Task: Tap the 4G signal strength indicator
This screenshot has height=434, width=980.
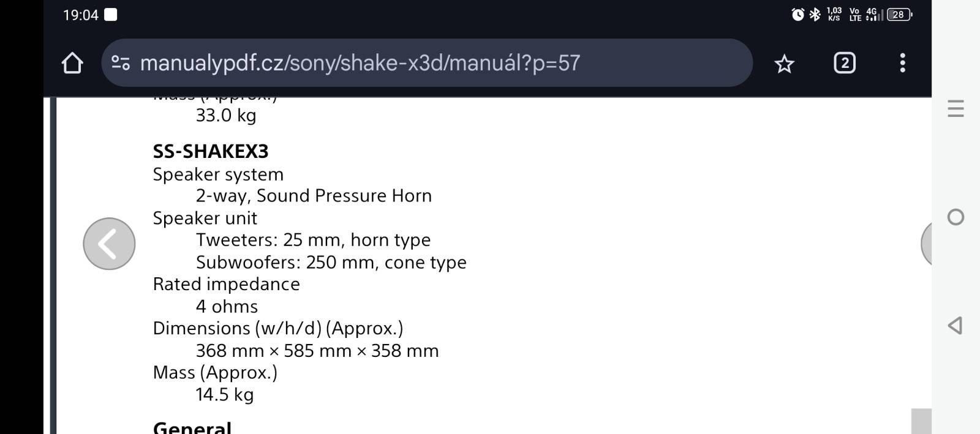Action: 875,15
